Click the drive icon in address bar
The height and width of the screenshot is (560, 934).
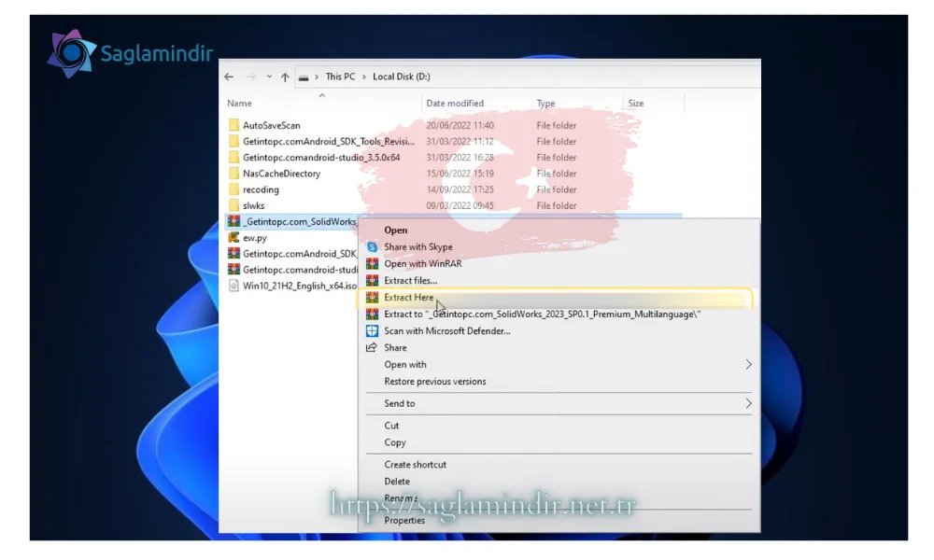[x=304, y=77]
